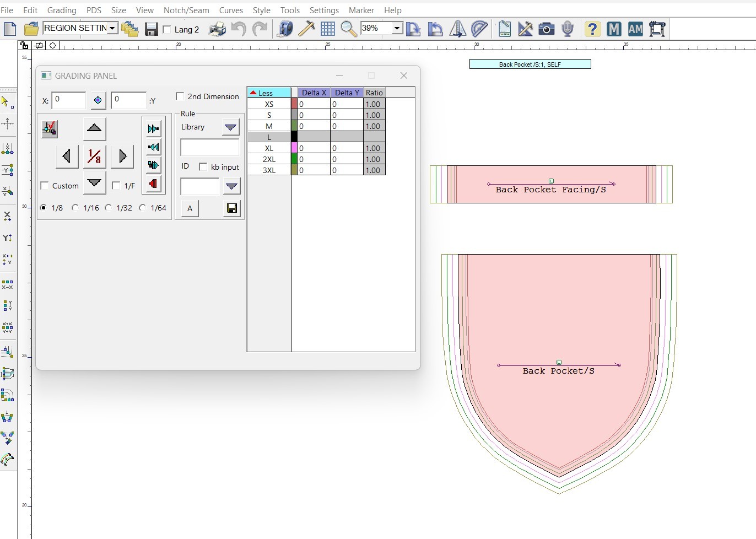
Task: Click the grid table icon in the toolbar
Action: 328,29
